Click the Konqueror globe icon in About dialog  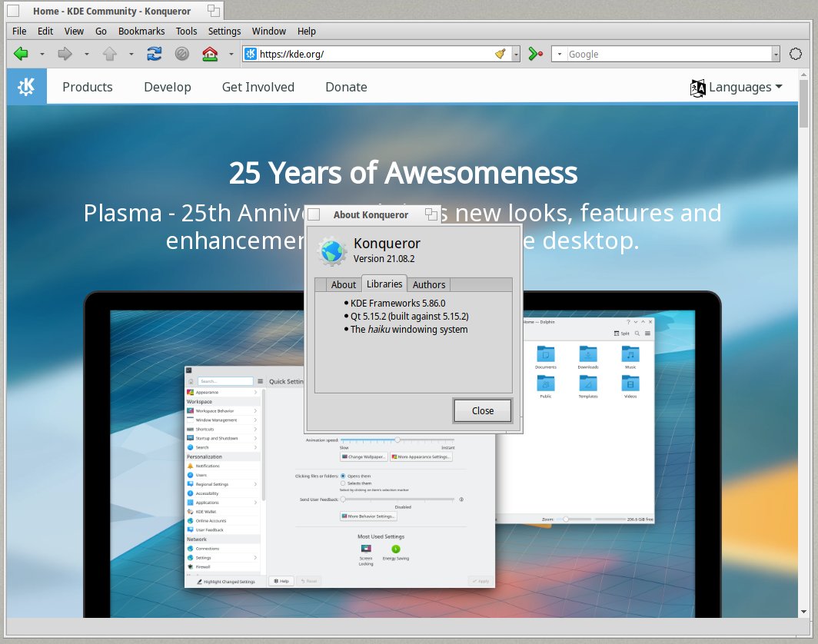332,251
